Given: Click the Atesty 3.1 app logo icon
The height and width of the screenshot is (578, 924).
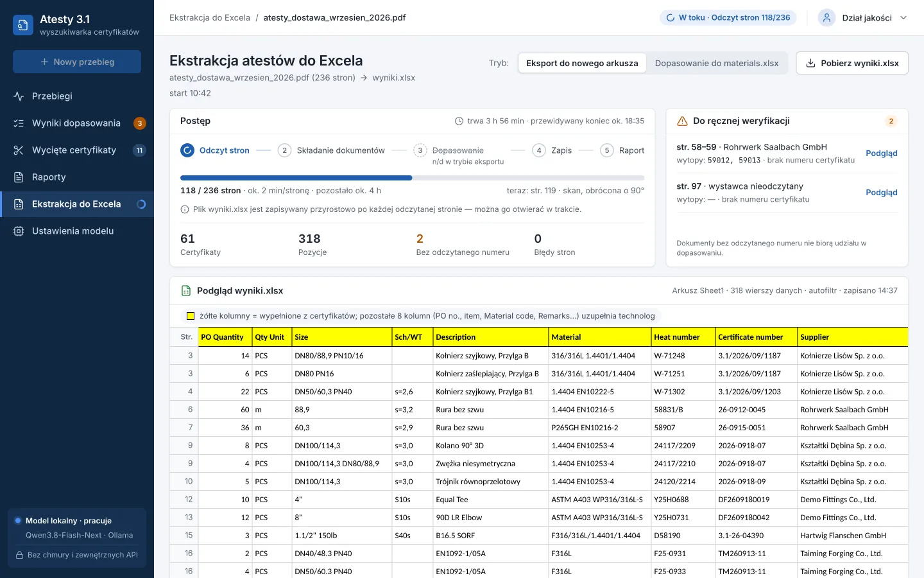Looking at the screenshot, I should (23, 25).
